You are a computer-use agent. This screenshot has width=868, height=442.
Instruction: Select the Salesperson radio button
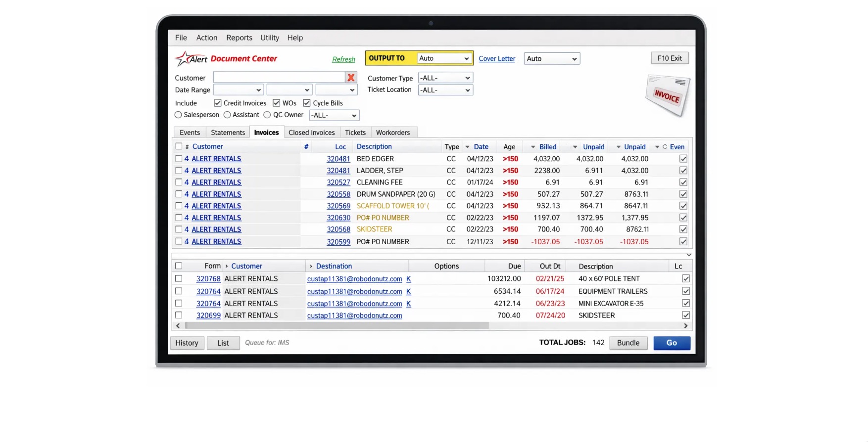tap(178, 115)
